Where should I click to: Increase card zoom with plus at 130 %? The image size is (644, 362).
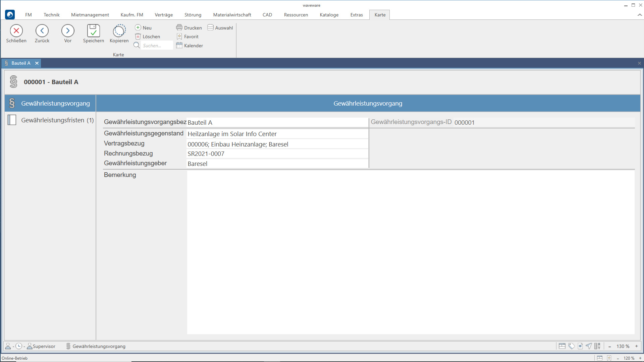point(636,346)
